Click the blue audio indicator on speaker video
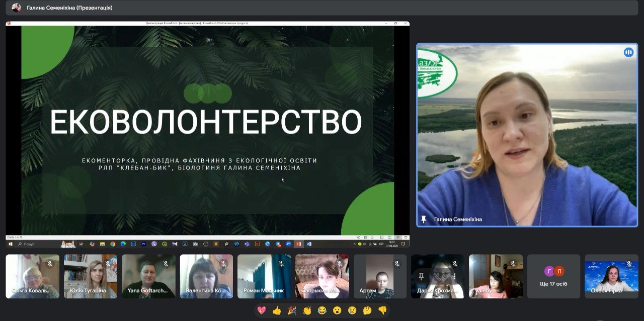The image size is (644, 321). click(x=628, y=52)
